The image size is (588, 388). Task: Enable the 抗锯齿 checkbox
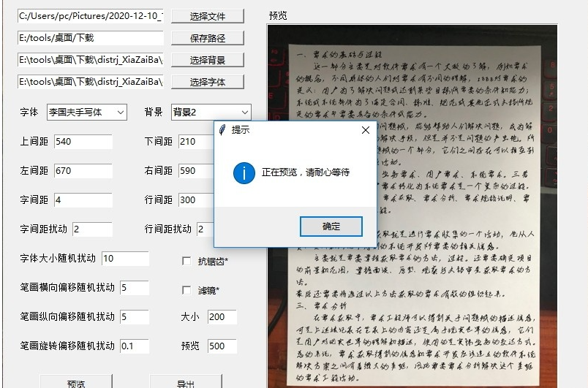pyautogui.click(x=186, y=261)
